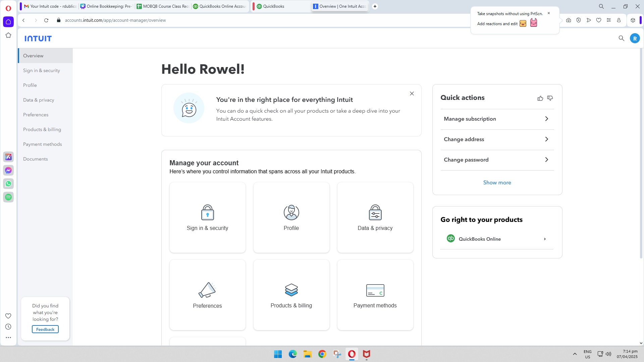Switch to QuickBooks Online Accountant tab
The height and width of the screenshot is (362, 644).
coord(220,6)
